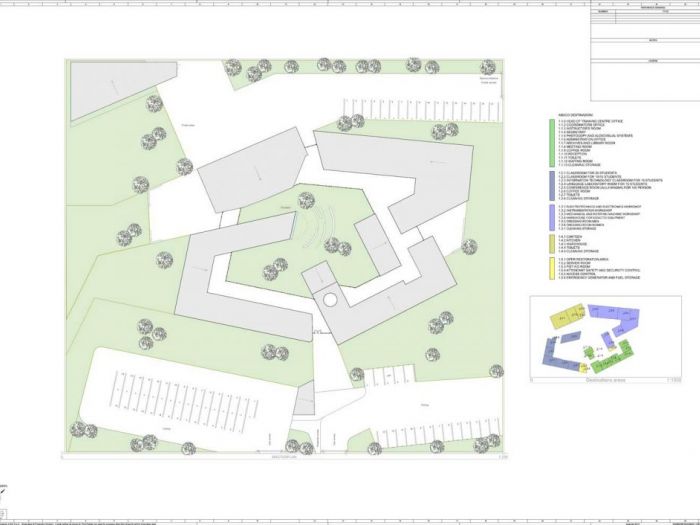
Task: Click the north arrow symbol at bottom-left
Action: (x=3, y=491)
